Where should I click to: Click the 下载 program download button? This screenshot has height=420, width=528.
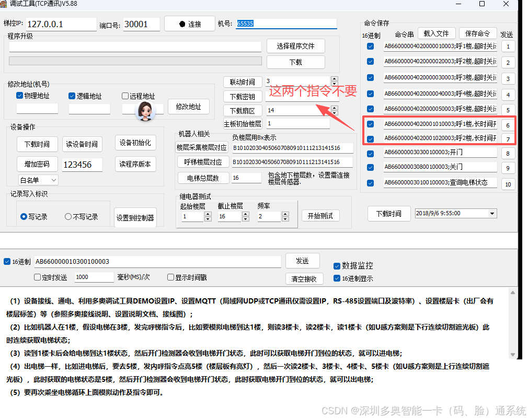[296, 62]
